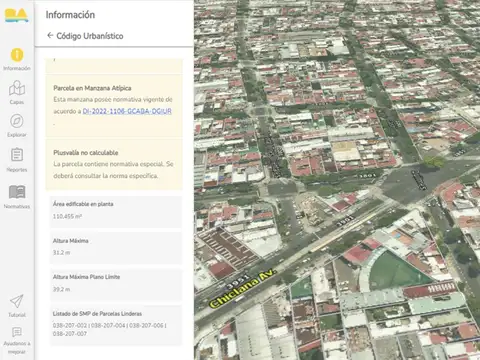Open the Capas map layers icon

[x=17, y=88]
